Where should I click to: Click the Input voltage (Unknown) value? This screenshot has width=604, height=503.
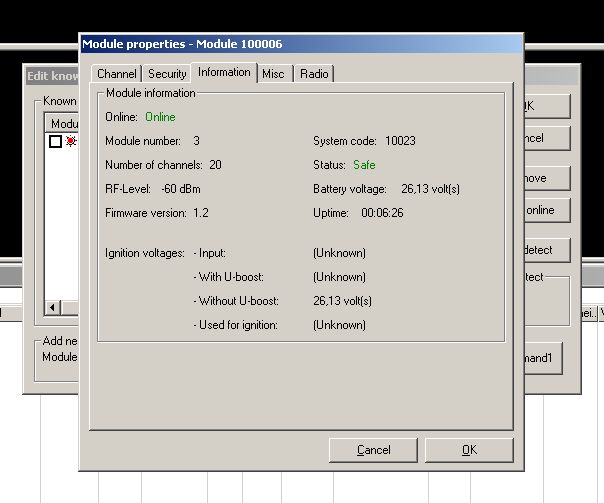pos(339,253)
